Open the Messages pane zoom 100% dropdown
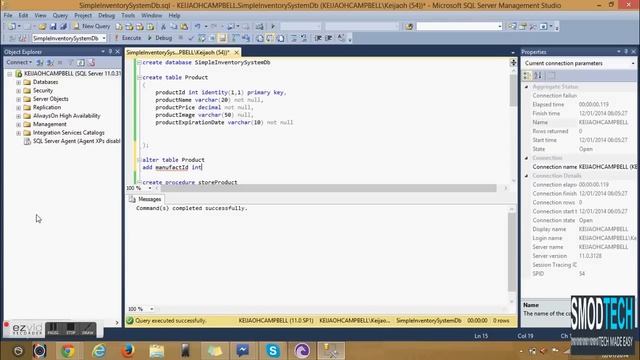Viewport: 640px width, 360px height. coord(151,309)
